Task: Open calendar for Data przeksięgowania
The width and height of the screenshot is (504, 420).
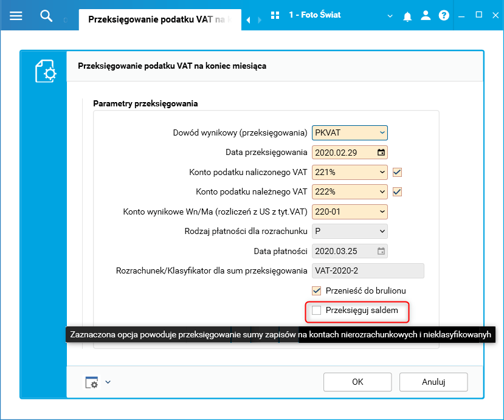Action: 381,153
